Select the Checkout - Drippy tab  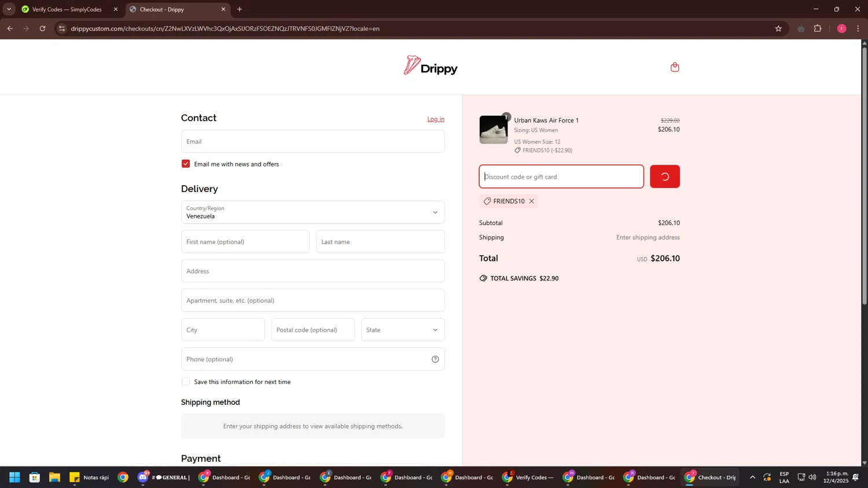[x=176, y=9]
